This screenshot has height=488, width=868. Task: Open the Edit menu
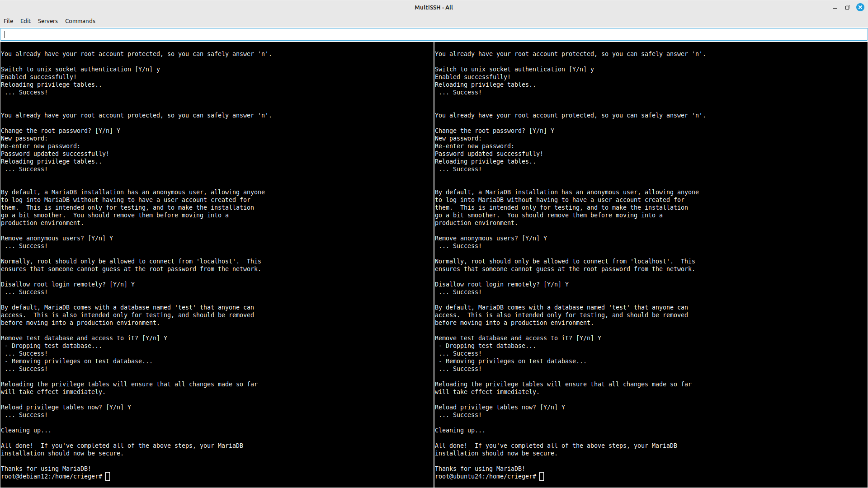point(25,21)
